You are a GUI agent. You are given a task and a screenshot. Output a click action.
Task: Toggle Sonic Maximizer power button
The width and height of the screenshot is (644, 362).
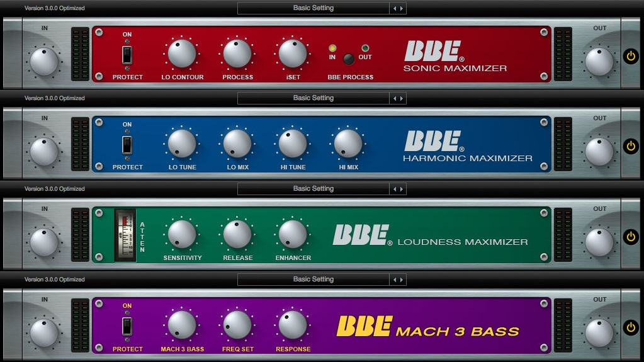point(631,56)
